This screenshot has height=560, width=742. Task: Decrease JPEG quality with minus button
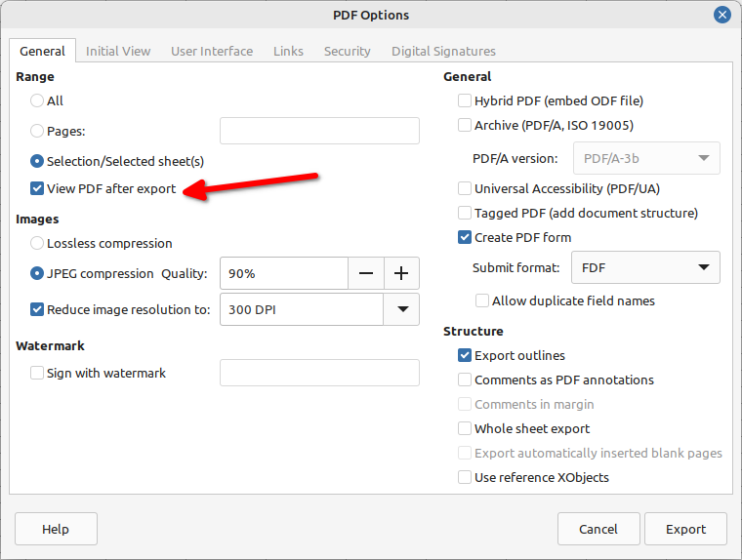[x=366, y=273]
